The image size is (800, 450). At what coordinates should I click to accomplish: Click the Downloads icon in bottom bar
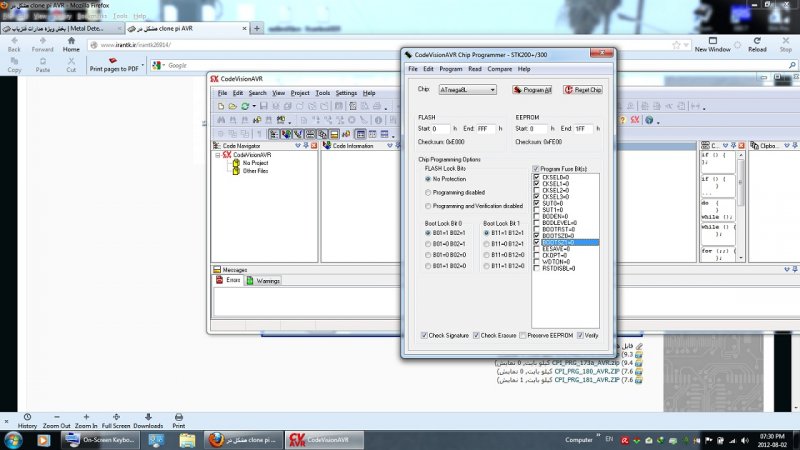[x=148, y=417]
